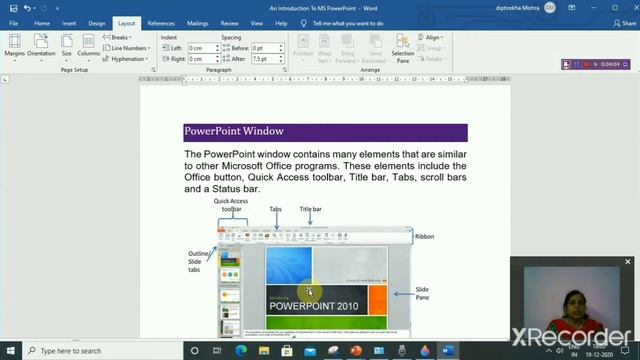This screenshot has height=360, width=640.
Task: Click the Ribbon Display Options icon
Action: click(571, 8)
